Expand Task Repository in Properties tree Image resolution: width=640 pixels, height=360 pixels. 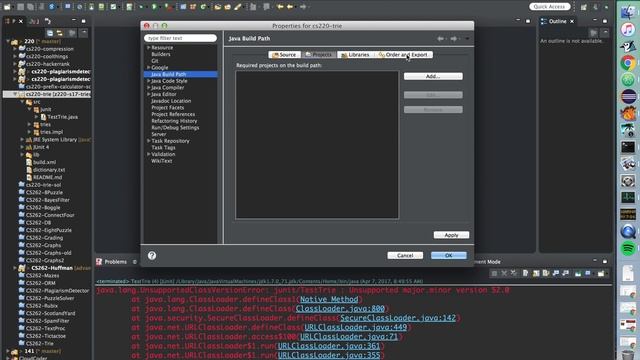click(x=149, y=141)
